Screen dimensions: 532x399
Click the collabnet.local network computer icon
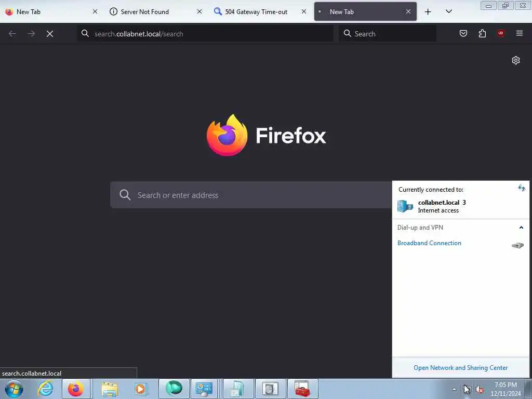point(405,206)
